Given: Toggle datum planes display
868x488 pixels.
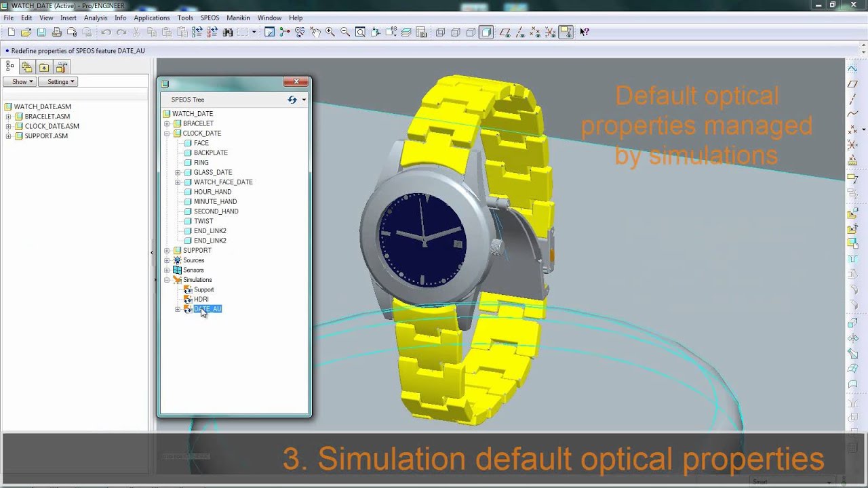Looking at the screenshot, I should [505, 32].
